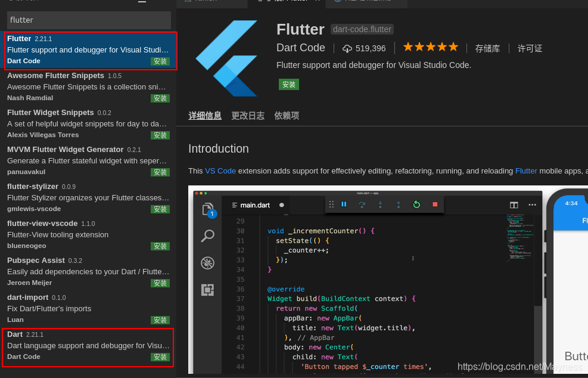This screenshot has width=588, height=378.
Task: Click the step over icon in debug toolbar
Action: pyautogui.click(x=362, y=205)
